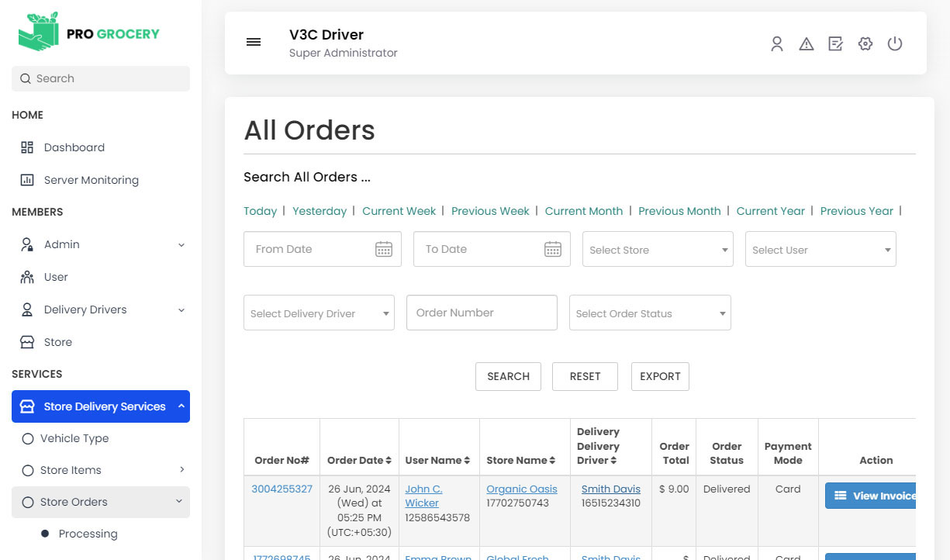Click the RESET button
The image size is (950, 560).
click(x=585, y=376)
